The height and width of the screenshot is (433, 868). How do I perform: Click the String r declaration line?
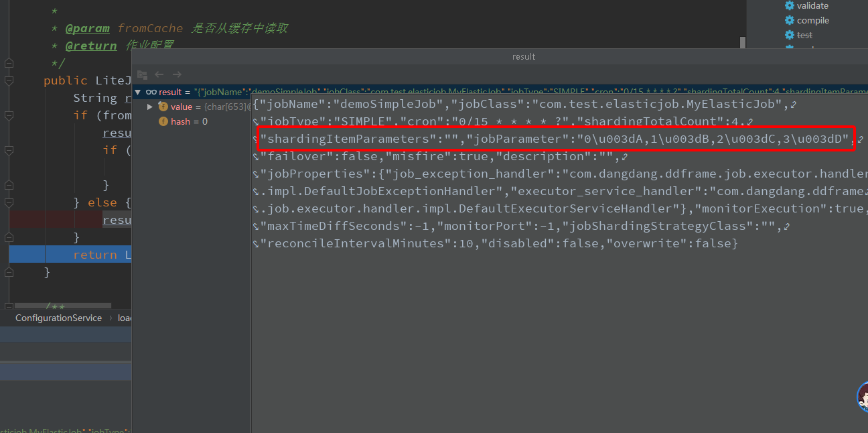pos(102,98)
